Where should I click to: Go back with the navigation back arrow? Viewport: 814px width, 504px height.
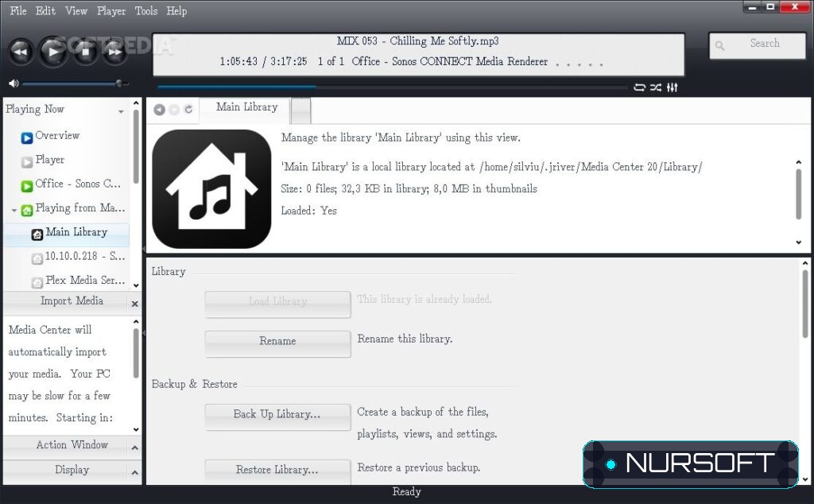pos(159,110)
